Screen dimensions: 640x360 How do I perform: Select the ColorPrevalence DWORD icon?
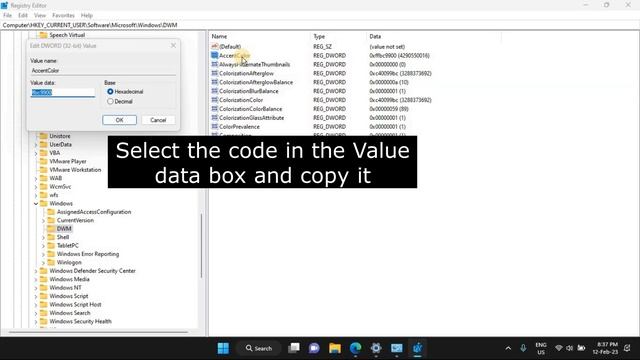(215, 127)
